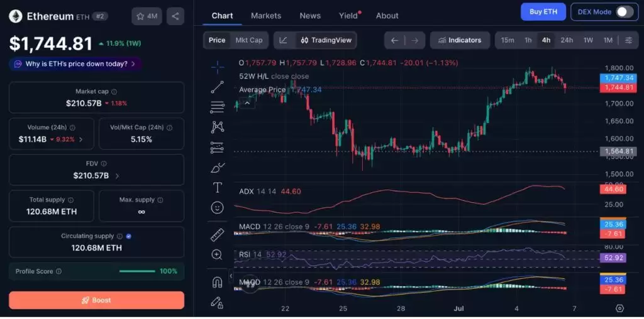Open the emoji icons tool
Image resolution: width=644 pixels, height=319 pixels.
217,208
